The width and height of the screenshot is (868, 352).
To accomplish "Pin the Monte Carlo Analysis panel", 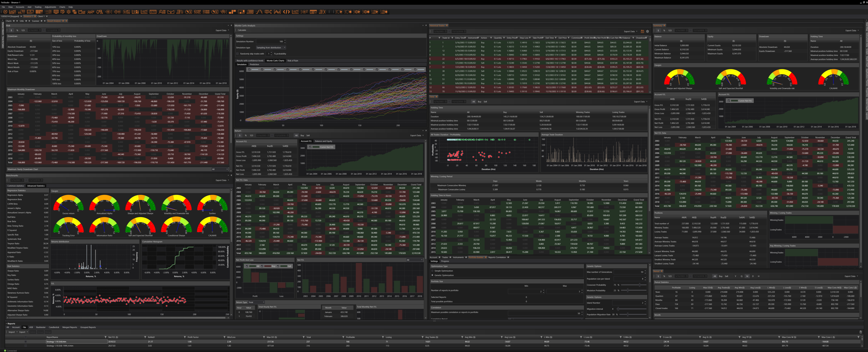I will (426, 26).
